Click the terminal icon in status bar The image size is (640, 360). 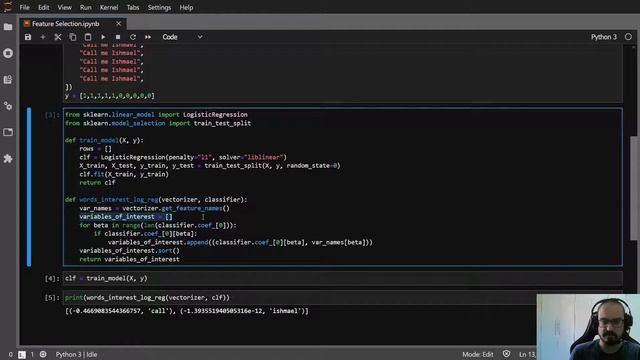click(22, 355)
